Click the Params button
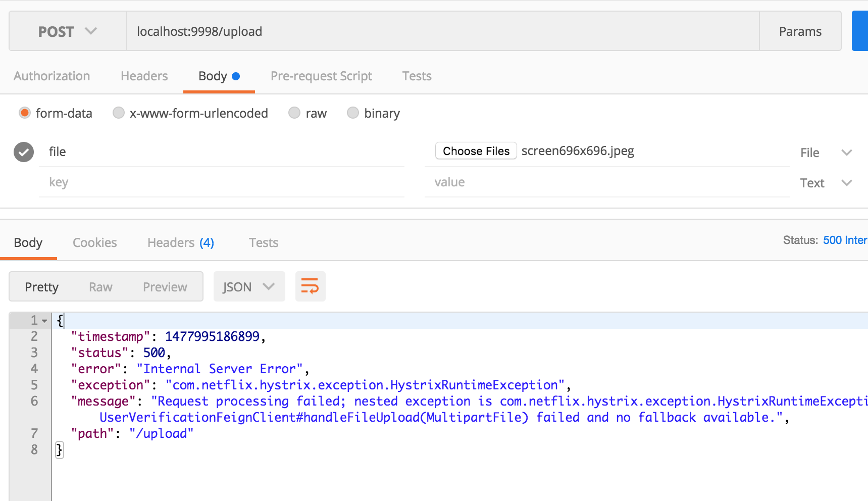 tap(800, 31)
